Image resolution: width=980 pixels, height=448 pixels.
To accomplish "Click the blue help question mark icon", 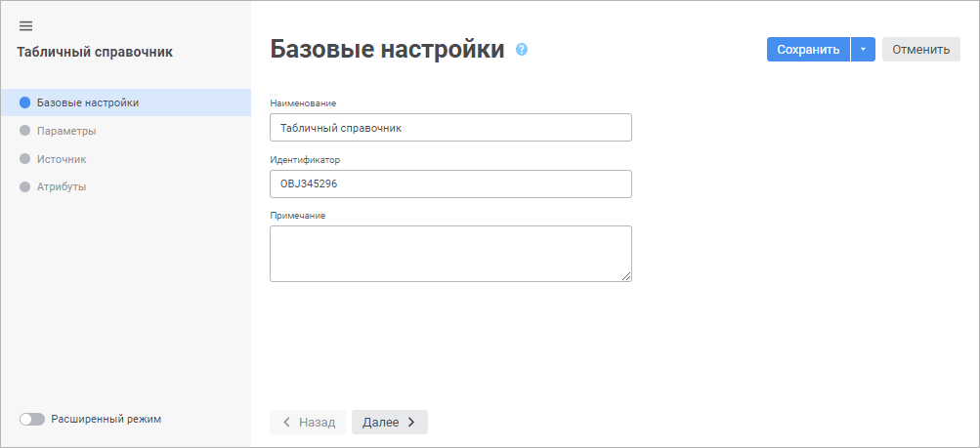I will click(522, 50).
